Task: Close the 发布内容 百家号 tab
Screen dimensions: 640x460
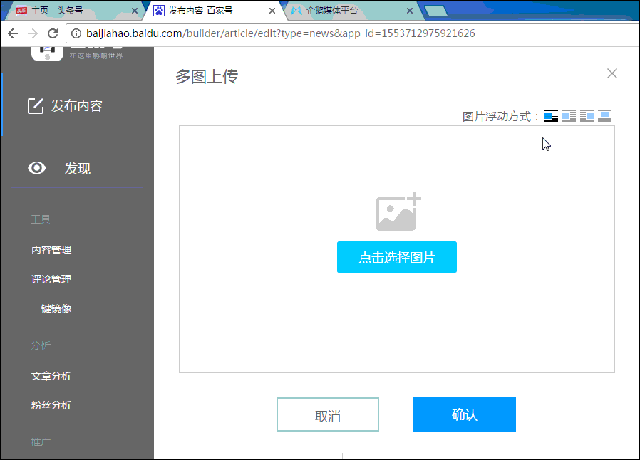Action: pyautogui.click(x=272, y=11)
